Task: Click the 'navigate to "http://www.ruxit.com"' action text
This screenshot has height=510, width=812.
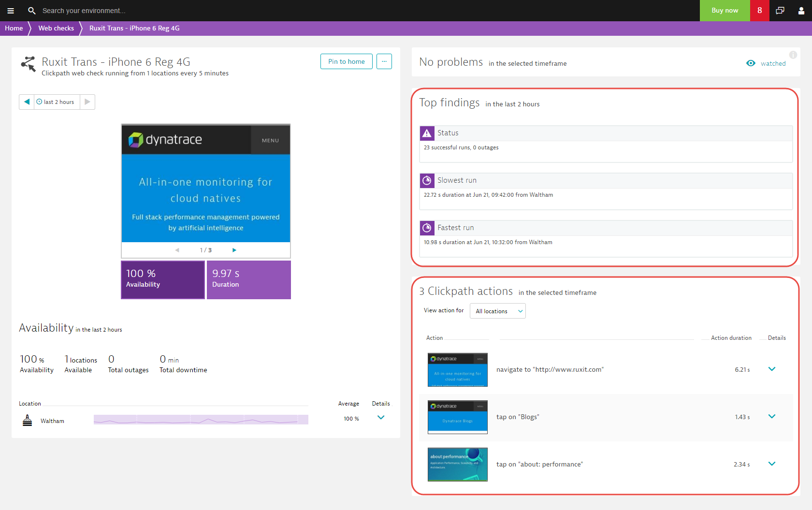Action: click(x=550, y=369)
